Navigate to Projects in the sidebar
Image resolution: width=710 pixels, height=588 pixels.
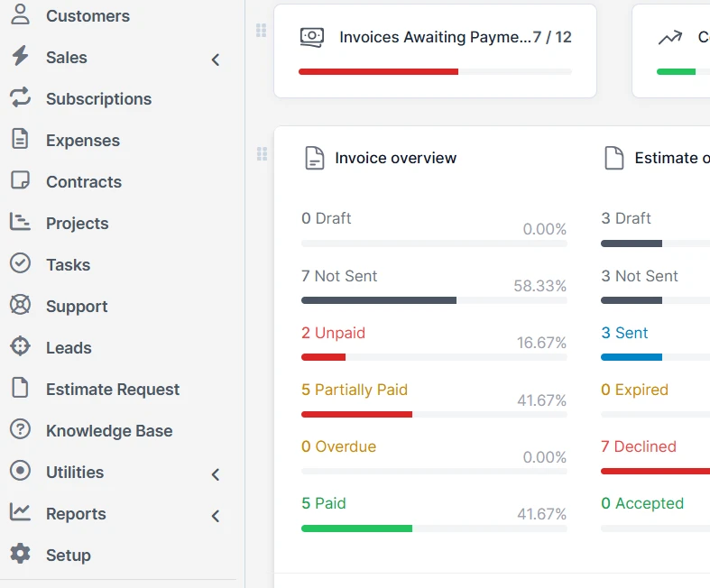tap(78, 224)
